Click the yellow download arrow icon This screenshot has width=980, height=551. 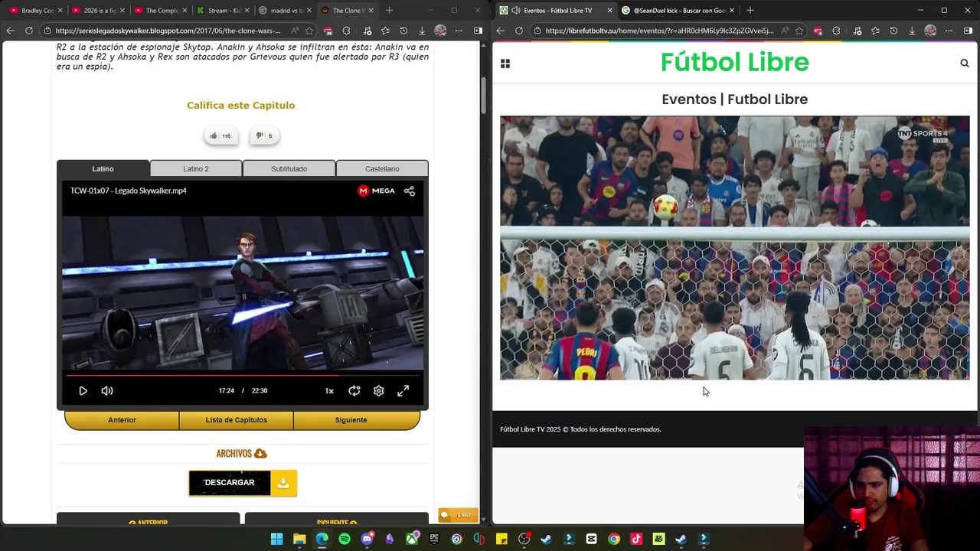283,482
